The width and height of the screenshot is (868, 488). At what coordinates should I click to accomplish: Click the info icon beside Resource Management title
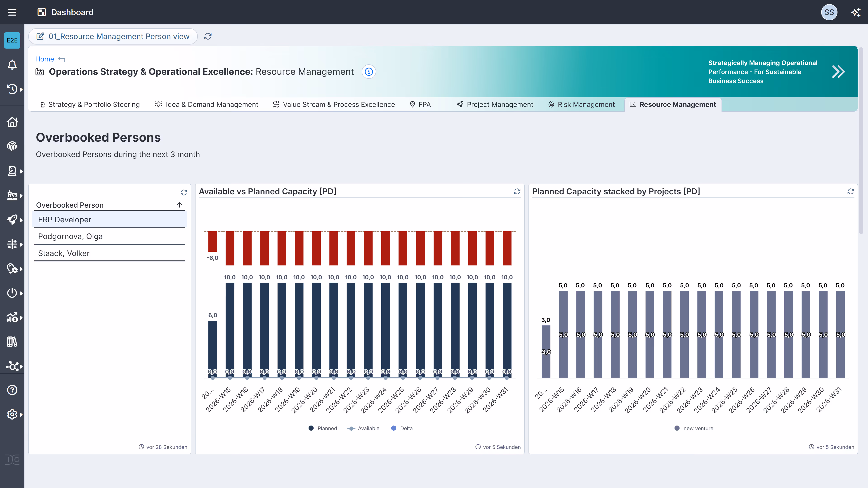click(369, 72)
